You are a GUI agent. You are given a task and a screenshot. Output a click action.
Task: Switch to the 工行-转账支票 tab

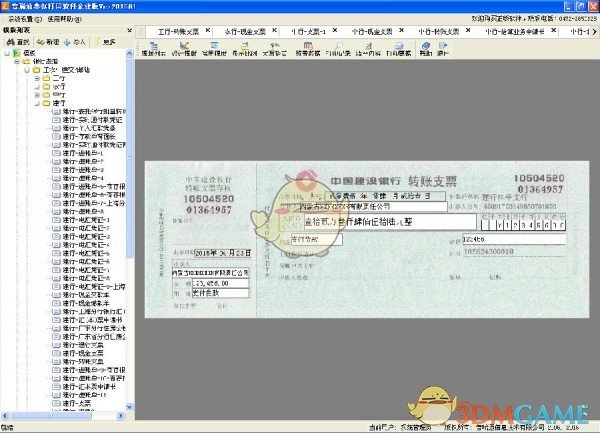179,32
